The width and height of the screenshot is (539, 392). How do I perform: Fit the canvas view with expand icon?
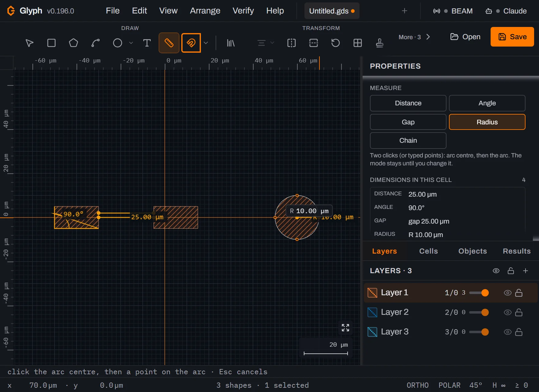click(345, 328)
